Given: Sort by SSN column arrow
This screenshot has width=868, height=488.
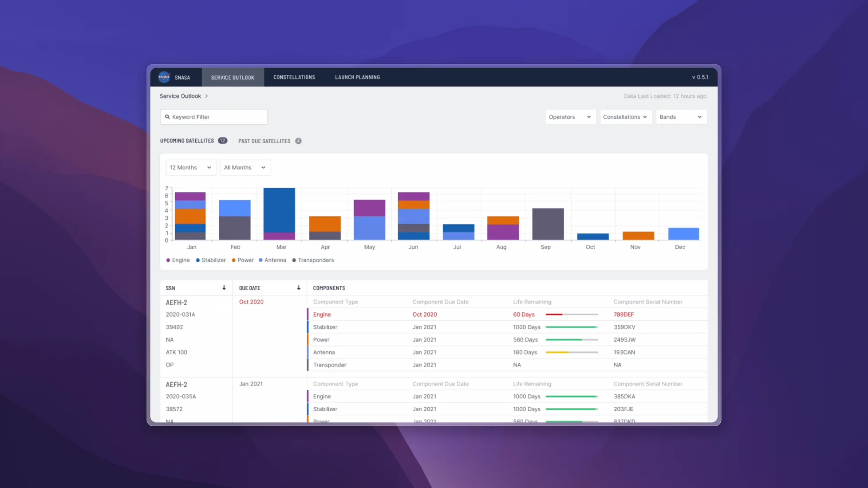Looking at the screenshot, I should [224, 288].
